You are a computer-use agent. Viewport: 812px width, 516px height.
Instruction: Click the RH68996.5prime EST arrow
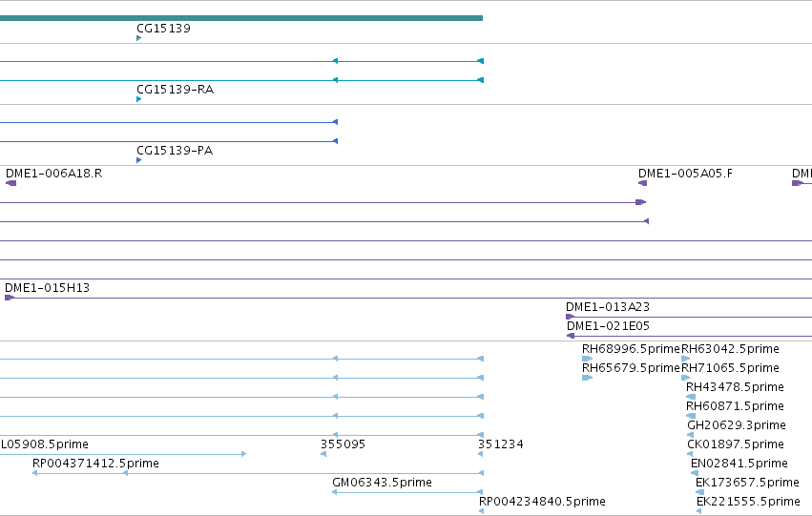pyautogui.click(x=587, y=359)
